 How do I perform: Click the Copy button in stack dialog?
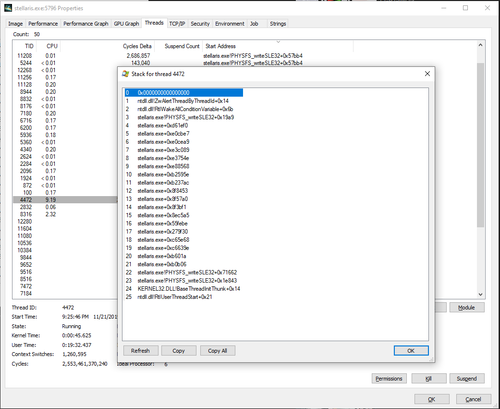(x=179, y=351)
